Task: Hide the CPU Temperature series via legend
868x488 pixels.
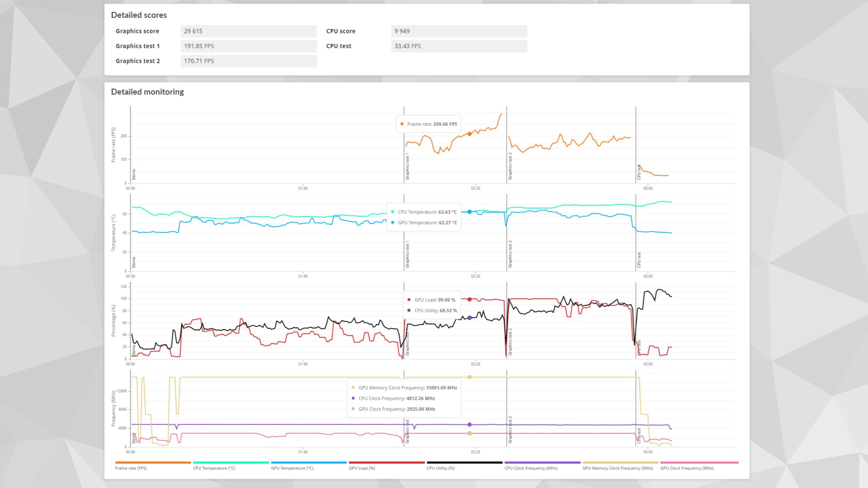Action: coord(214,468)
